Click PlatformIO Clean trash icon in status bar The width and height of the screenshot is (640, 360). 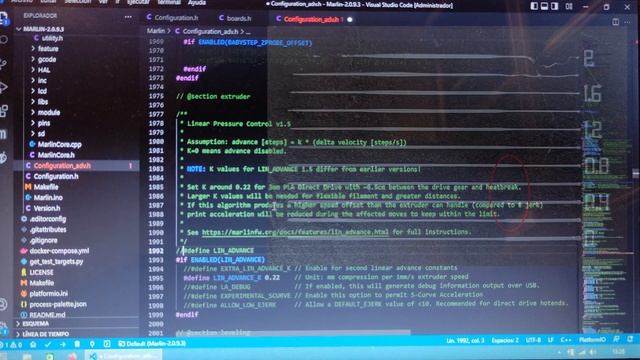click(x=77, y=344)
